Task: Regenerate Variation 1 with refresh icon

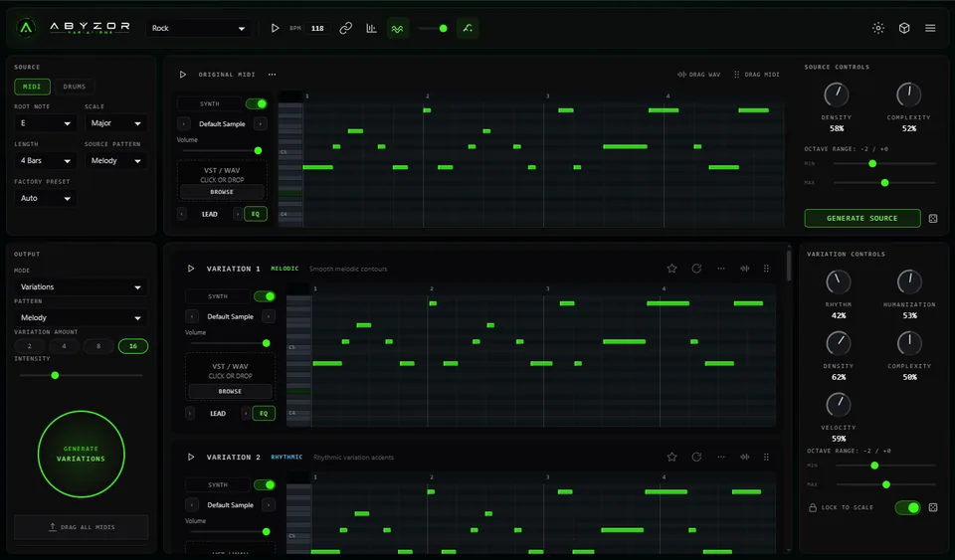Action: pyautogui.click(x=696, y=269)
